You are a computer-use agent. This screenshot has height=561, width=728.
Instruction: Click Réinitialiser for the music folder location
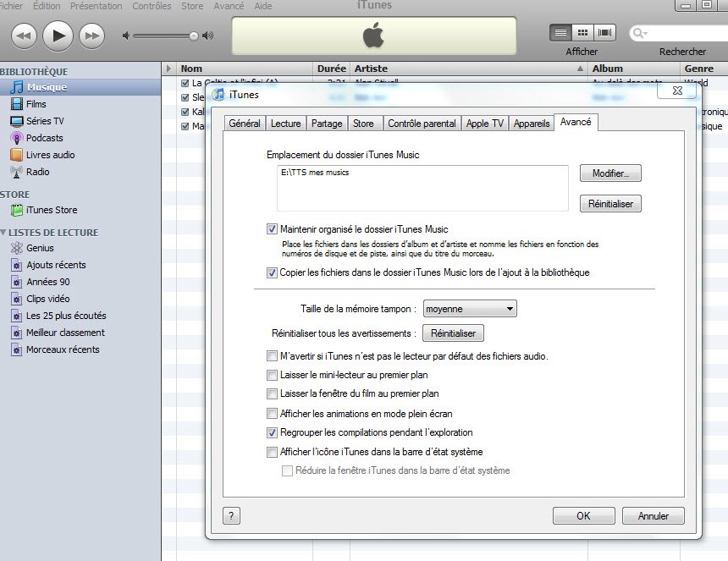click(x=610, y=204)
